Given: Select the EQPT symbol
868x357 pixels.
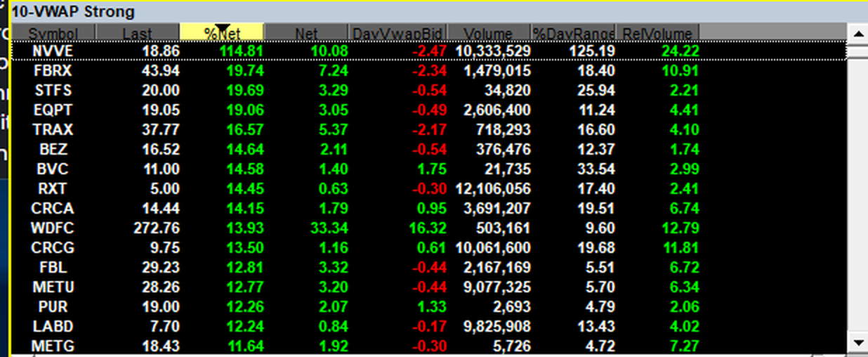Looking at the screenshot, I should 53,110.
